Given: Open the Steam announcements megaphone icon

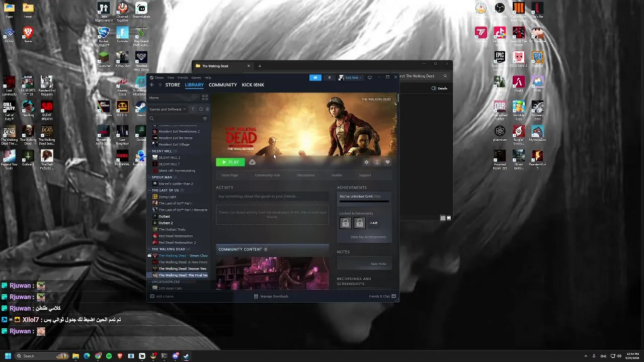Looking at the screenshot, I should tap(315, 77).
